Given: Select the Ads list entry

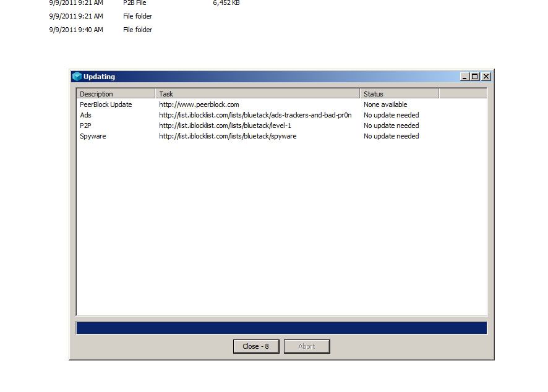Looking at the screenshot, I should pos(85,115).
